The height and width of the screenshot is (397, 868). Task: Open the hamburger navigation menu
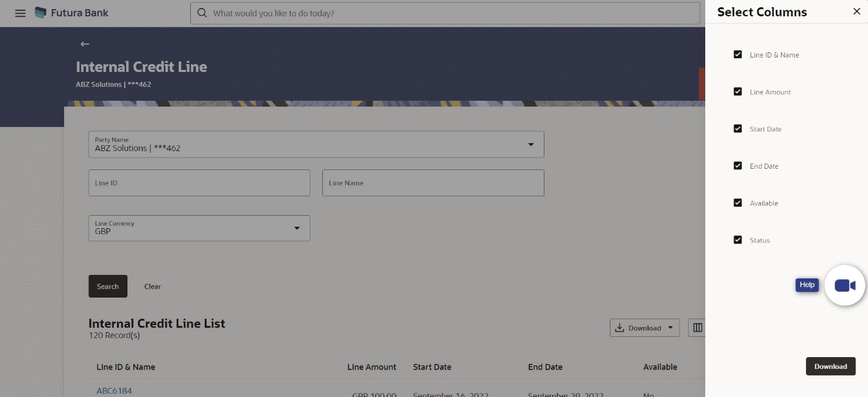pyautogui.click(x=20, y=13)
